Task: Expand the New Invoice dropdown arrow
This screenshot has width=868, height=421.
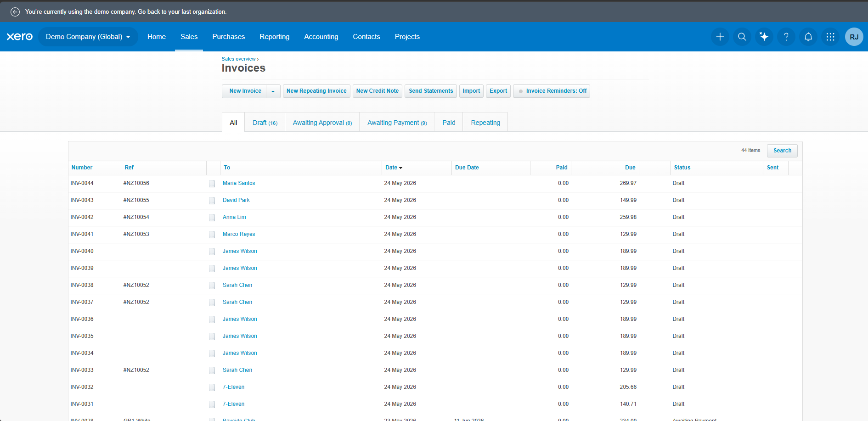Action: pos(273,91)
